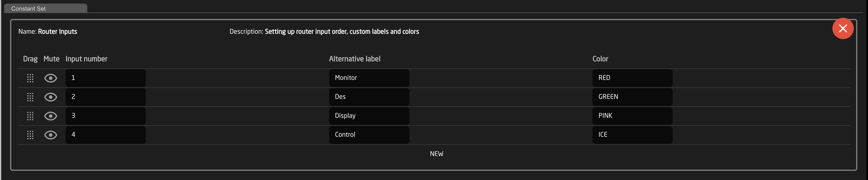This screenshot has width=868, height=180.
Task: Click the Color column header
Action: pos(600,59)
